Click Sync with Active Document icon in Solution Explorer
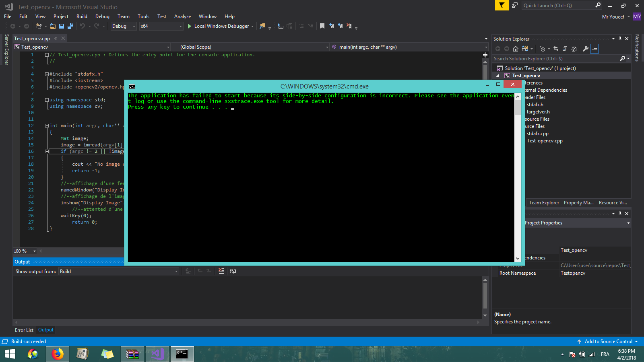Screen dimensions: 644x362 pos(556,49)
